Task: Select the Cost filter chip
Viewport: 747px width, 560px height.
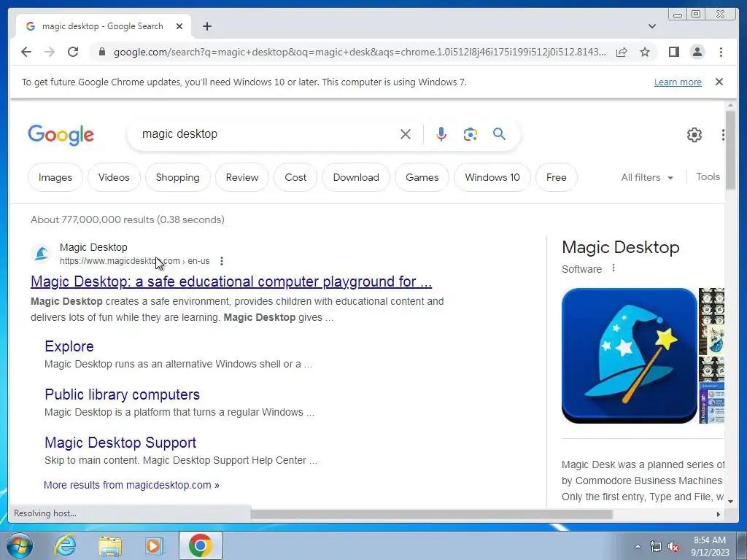Action: (x=295, y=177)
